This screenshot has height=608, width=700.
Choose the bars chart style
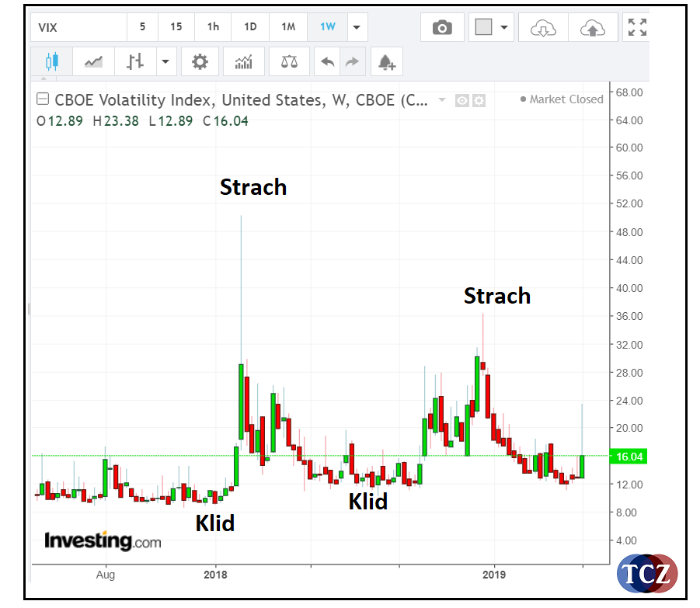point(135,61)
